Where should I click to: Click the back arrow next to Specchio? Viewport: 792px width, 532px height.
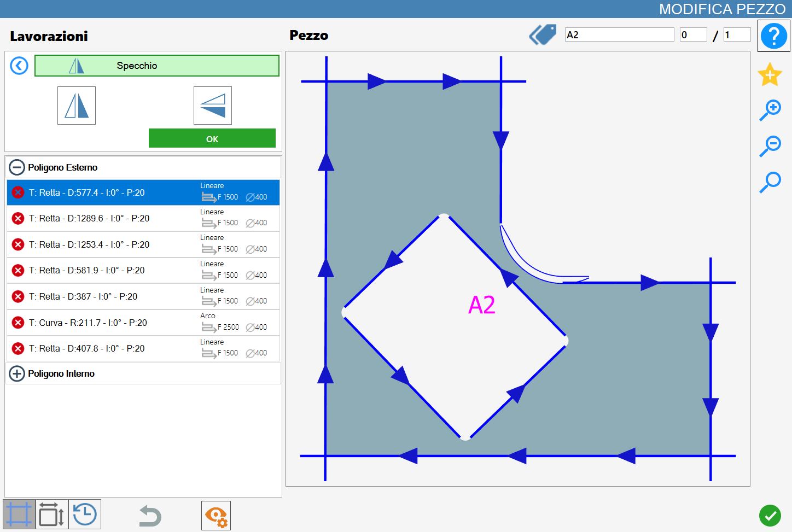coord(19,66)
